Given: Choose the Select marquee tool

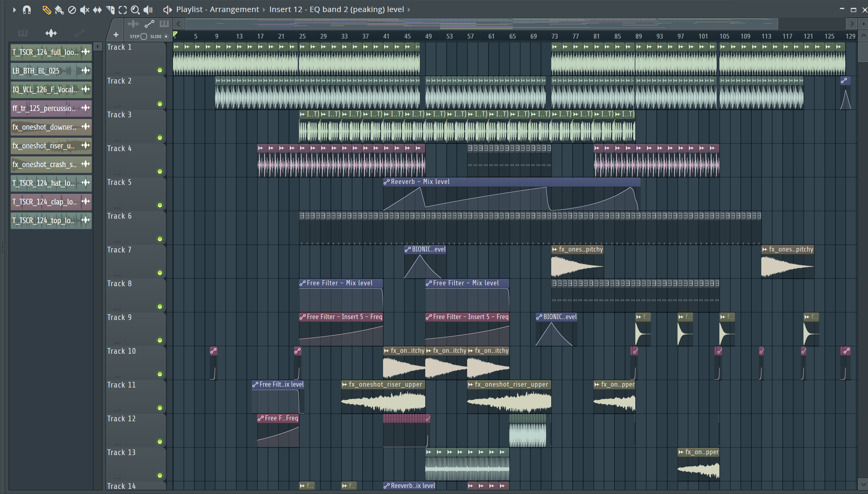Looking at the screenshot, I should point(122,10).
